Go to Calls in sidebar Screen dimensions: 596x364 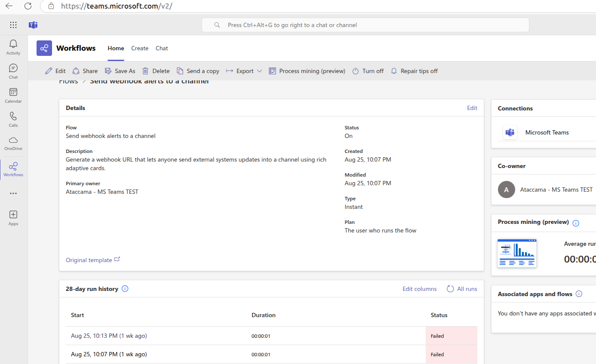coord(13,119)
